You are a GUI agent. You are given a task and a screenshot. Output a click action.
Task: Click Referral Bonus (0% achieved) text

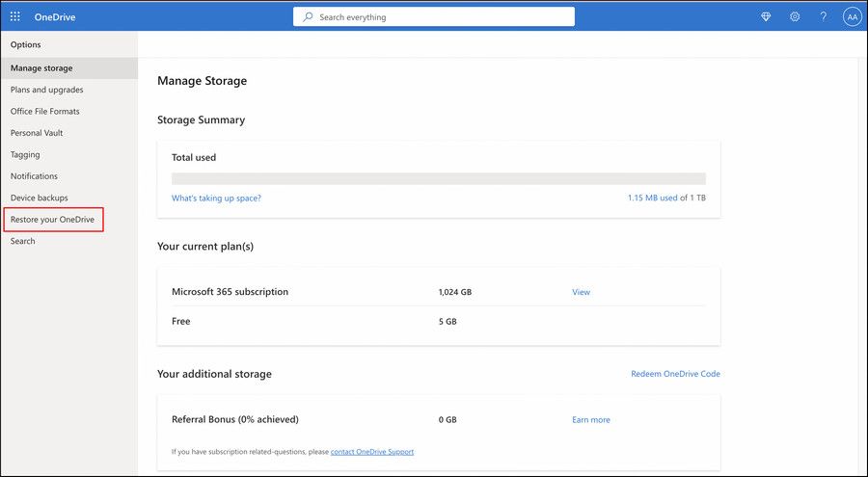pyautogui.click(x=234, y=419)
